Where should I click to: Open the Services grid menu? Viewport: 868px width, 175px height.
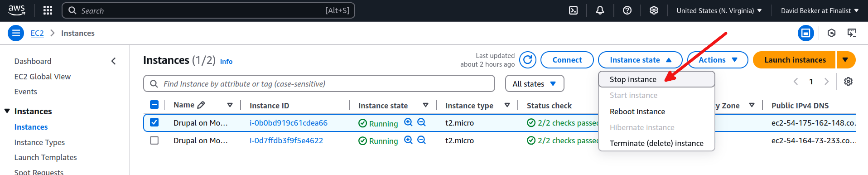[48, 10]
